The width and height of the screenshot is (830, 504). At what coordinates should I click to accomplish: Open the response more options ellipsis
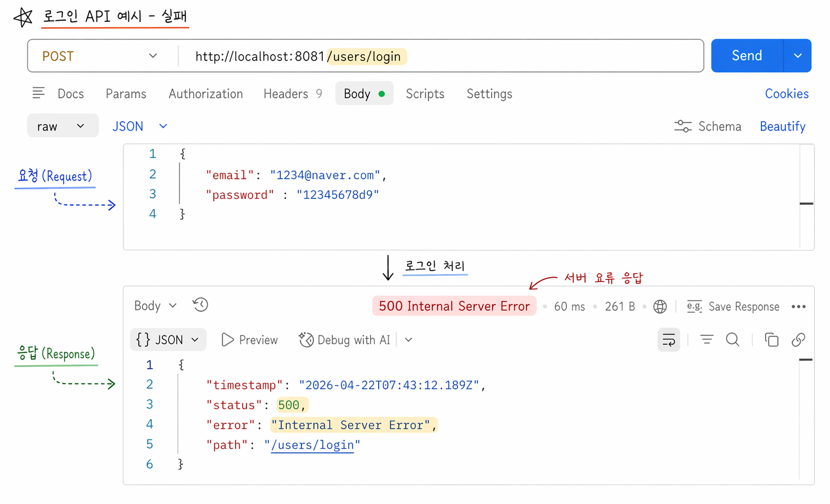pyautogui.click(x=799, y=307)
